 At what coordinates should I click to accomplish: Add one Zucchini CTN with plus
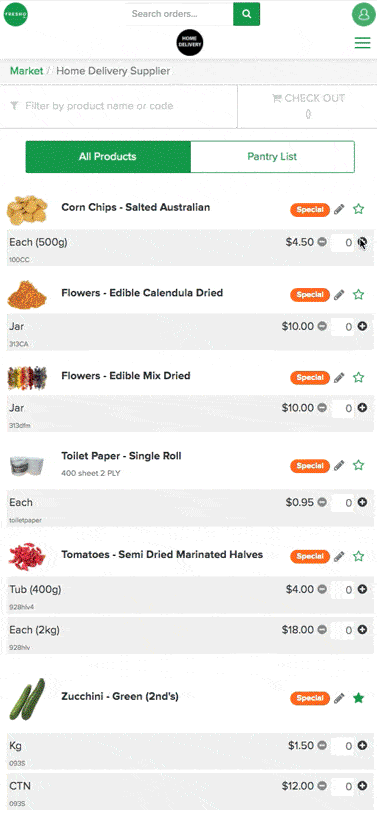[362, 786]
